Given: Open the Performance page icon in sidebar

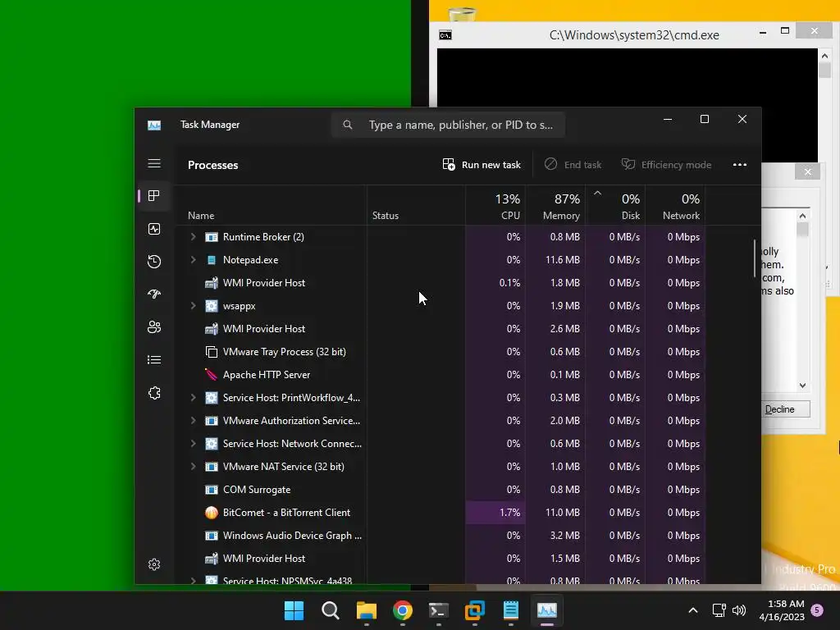Looking at the screenshot, I should pyautogui.click(x=153, y=230).
